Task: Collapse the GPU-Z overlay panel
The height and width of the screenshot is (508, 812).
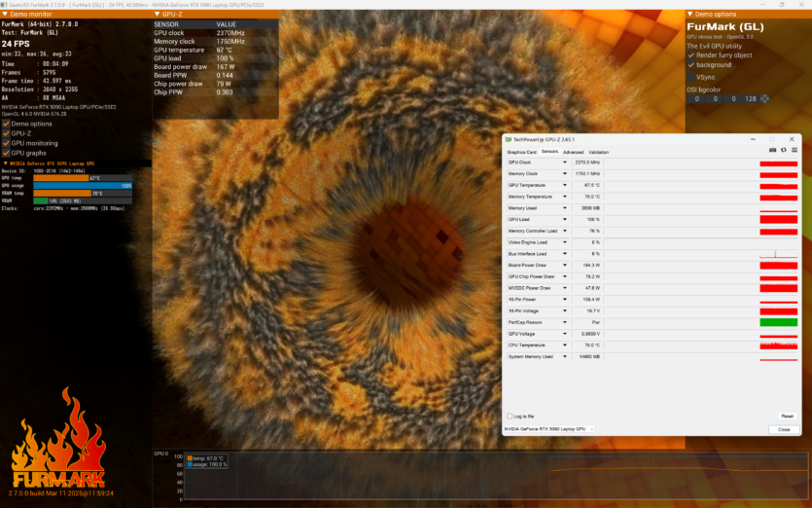Action: [157, 14]
